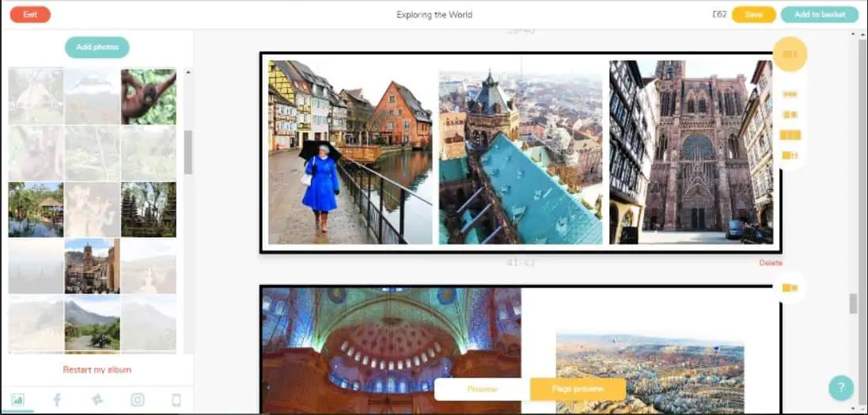Delete the current page spread

770,262
